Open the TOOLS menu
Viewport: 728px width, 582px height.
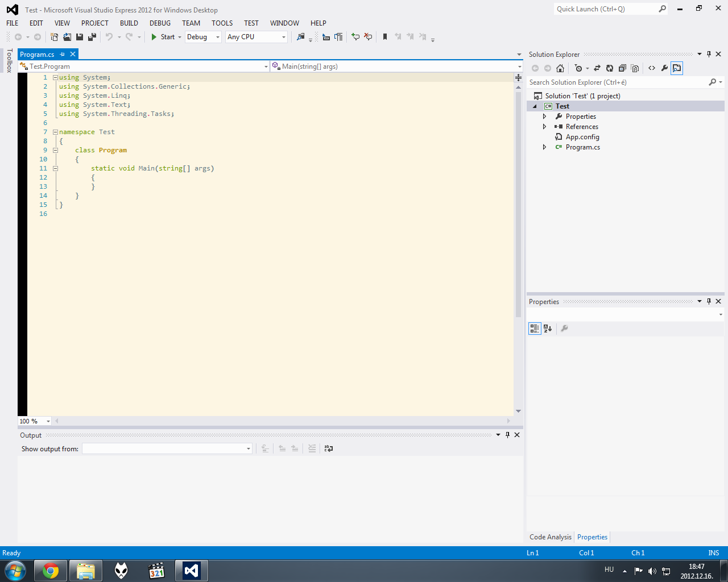tap(222, 23)
